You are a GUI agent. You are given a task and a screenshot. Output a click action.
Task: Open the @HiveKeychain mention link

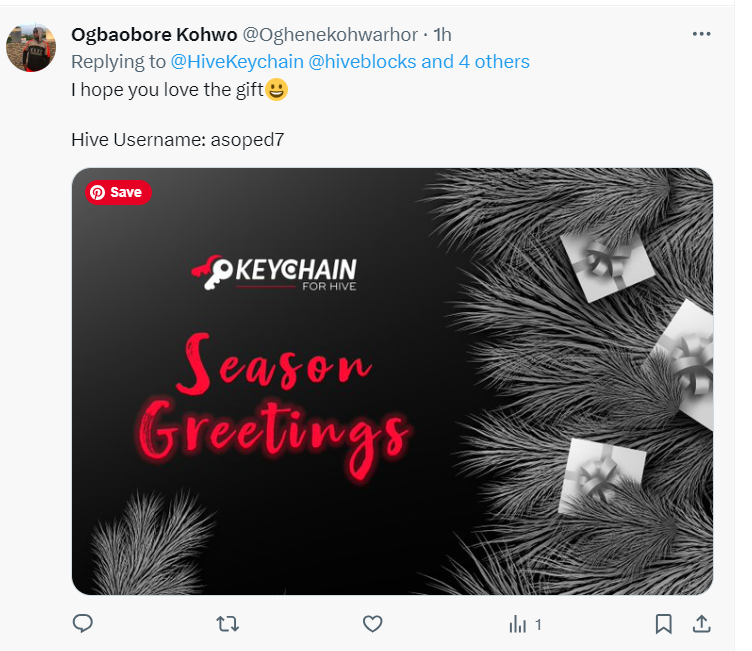237,62
